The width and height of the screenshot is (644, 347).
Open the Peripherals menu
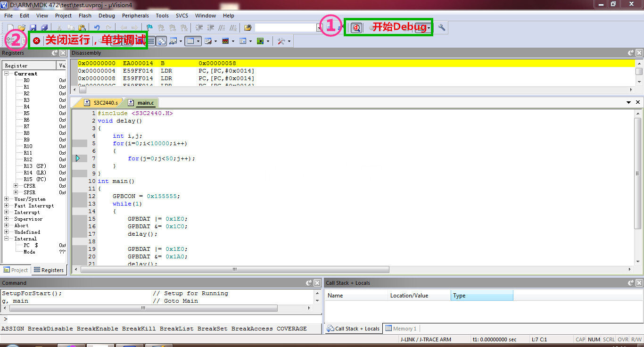click(135, 16)
